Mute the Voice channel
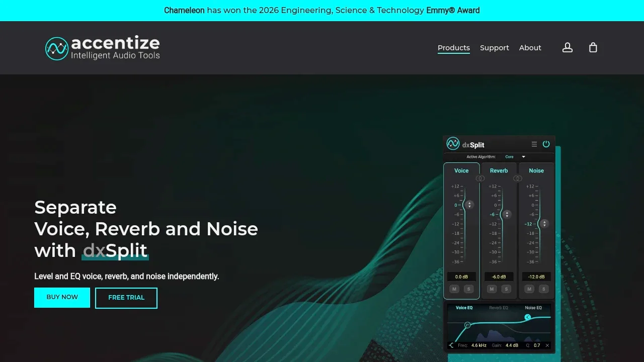 (454, 289)
